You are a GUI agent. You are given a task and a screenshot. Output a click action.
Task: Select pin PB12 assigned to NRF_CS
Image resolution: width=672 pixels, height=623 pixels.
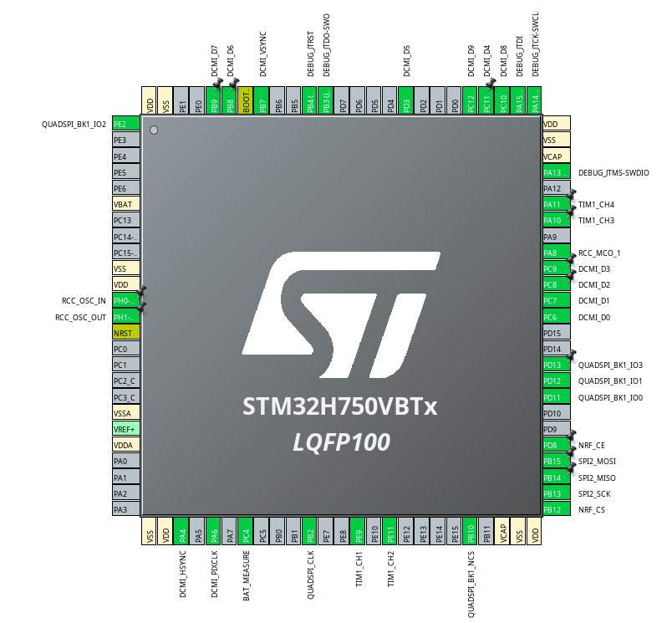pyautogui.click(x=556, y=509)
